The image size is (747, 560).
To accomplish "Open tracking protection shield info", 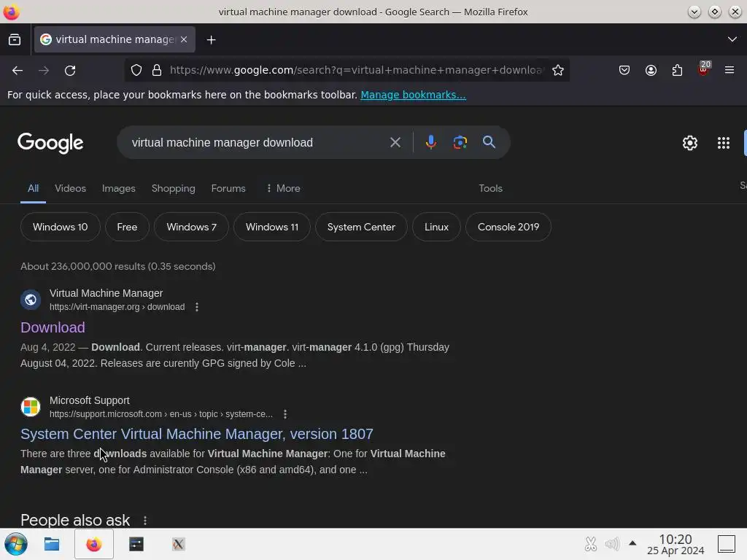I will 136,71.
